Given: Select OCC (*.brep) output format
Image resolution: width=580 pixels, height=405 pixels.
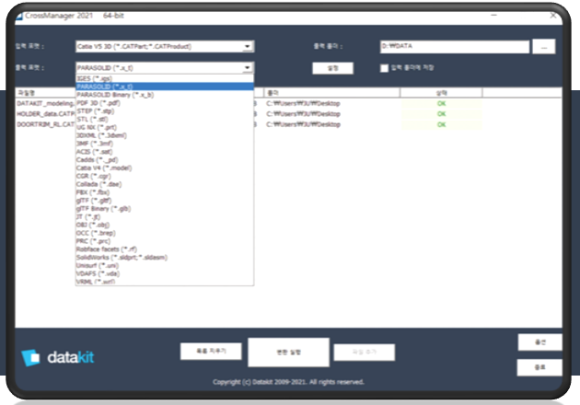Looking at the screenshot, I should point(165,233).
